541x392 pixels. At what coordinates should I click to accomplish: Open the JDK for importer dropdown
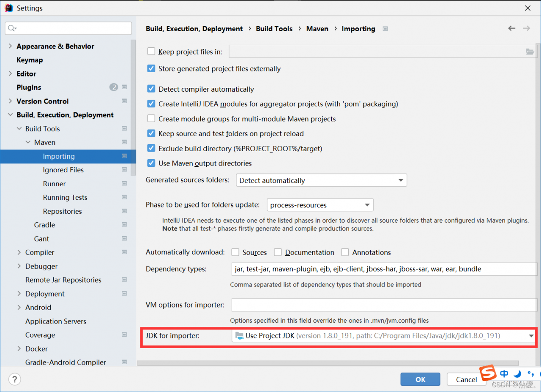click(384, 336)
